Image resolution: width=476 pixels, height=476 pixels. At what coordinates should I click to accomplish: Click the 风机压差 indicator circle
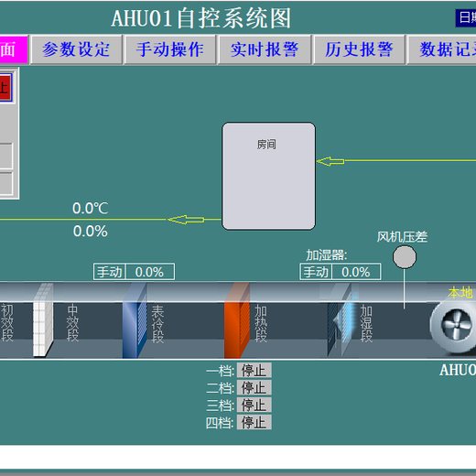coord(405,257)
